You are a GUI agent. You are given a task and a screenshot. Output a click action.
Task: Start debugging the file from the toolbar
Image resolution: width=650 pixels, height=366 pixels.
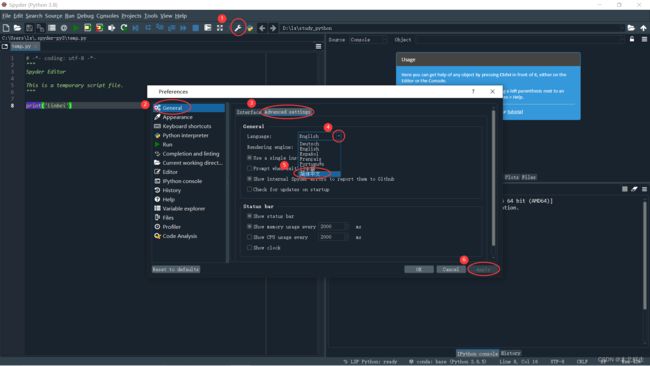[x=136, y=28]
